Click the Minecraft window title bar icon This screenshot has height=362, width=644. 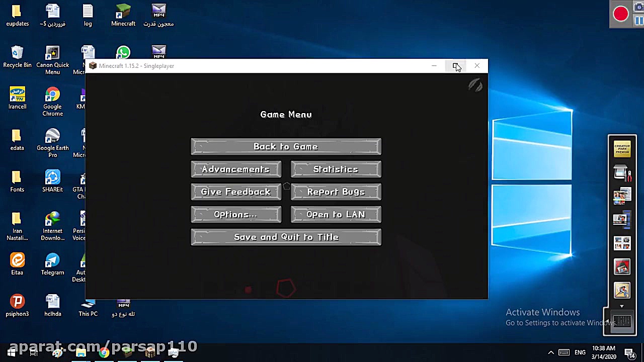[93, 66]
